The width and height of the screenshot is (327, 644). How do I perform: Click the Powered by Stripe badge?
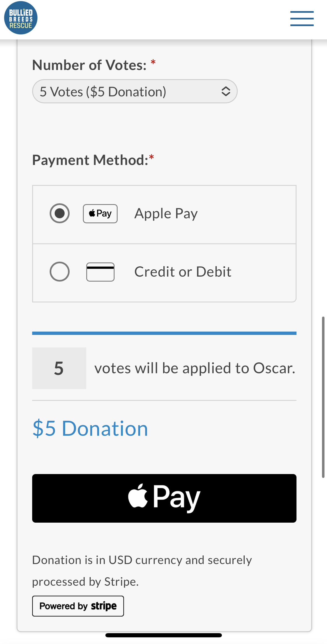[78, 606]
